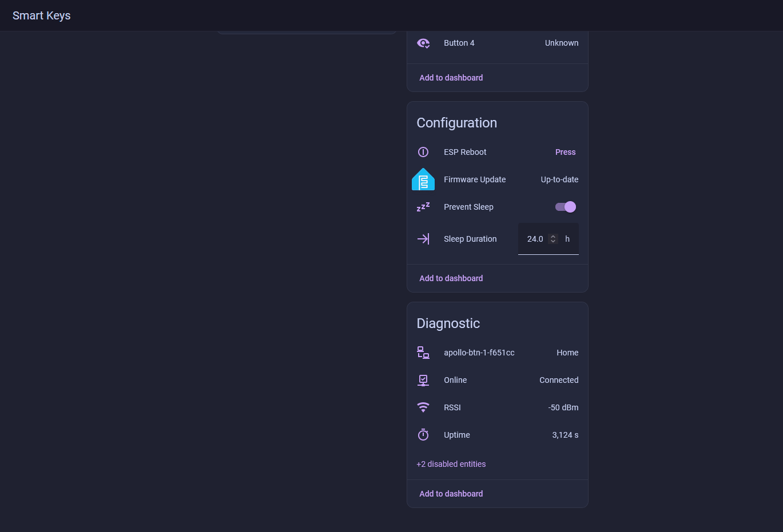Open the Button 4 Unknown state
783x532 pixels.
coord(561,43)
